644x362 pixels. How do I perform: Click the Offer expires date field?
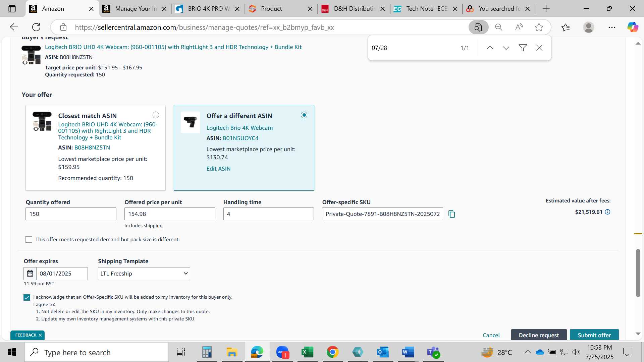[x=62, y=274]
